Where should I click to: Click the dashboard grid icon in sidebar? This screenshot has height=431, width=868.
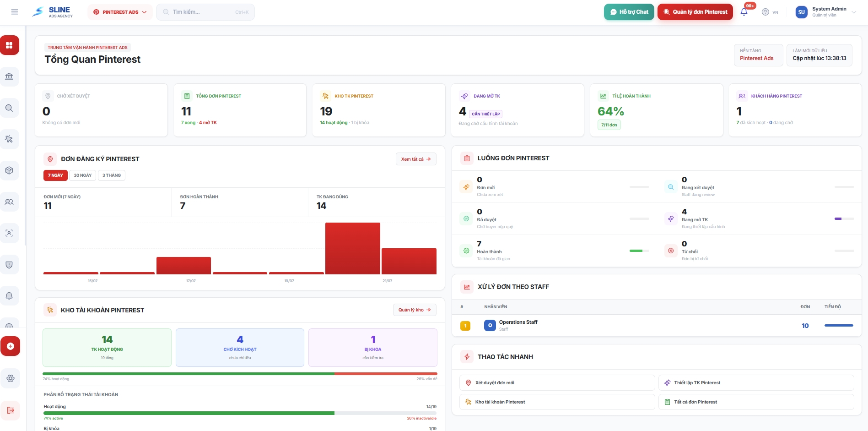(x=9, y=45)
